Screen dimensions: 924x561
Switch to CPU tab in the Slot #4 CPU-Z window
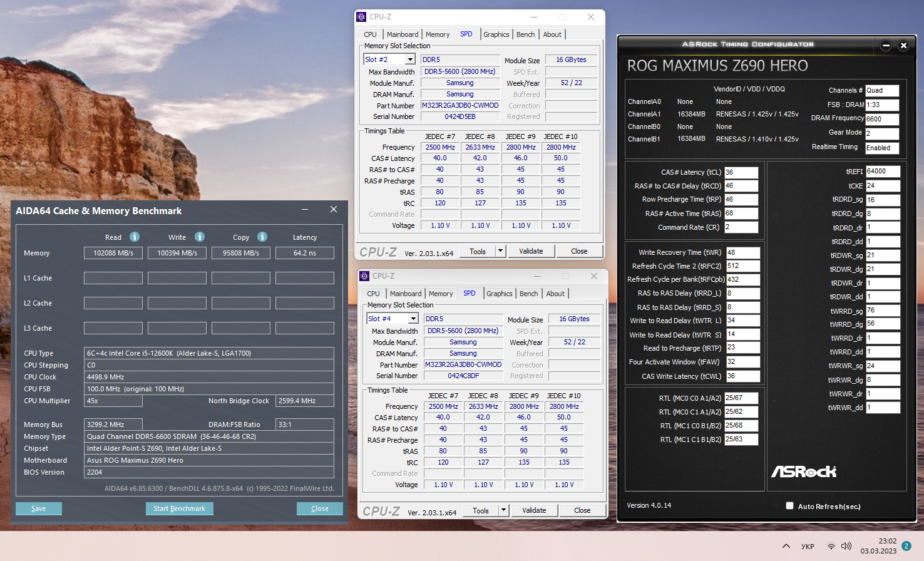(373, 294)
